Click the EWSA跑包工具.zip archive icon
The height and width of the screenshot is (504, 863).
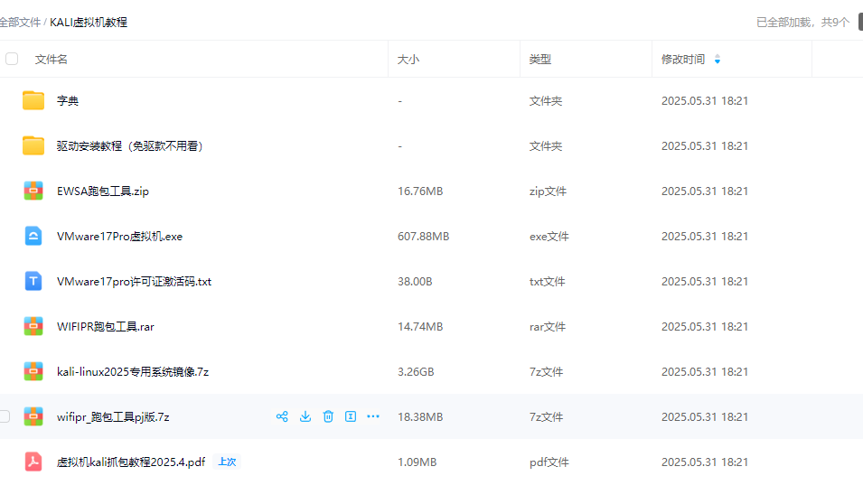coord(33,191)
